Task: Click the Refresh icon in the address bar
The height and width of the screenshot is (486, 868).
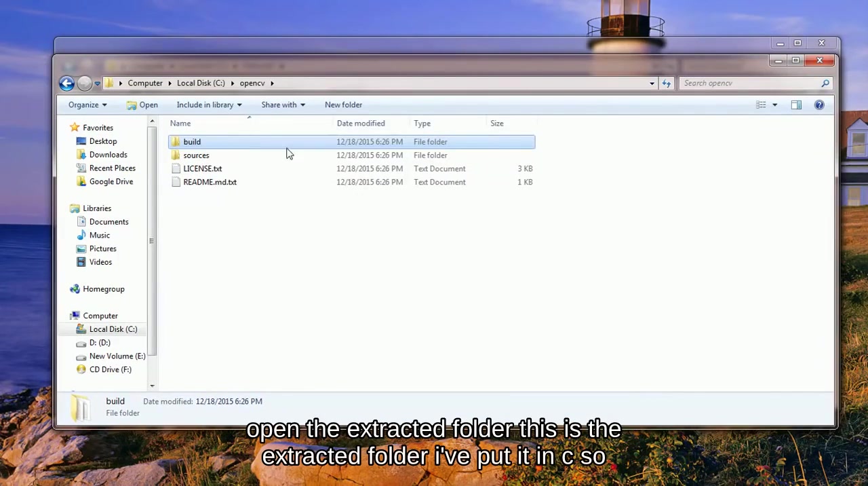Action: (666, 83)
